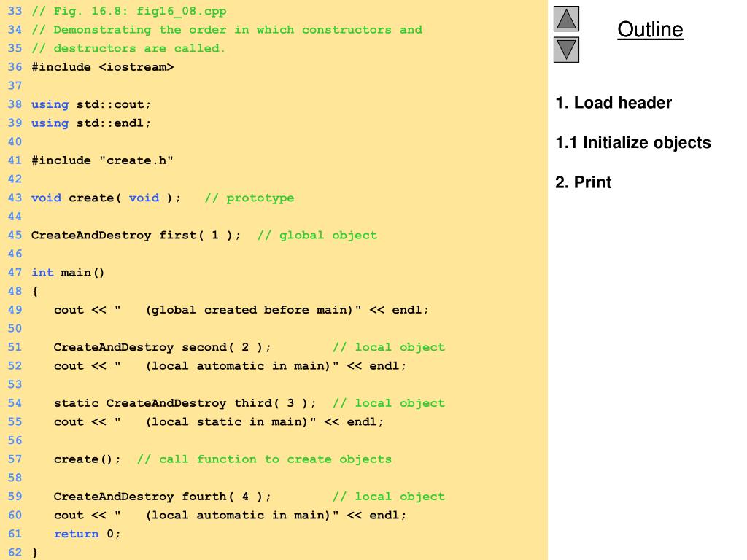Click 'return 0;' on line 61

[88, 534]
